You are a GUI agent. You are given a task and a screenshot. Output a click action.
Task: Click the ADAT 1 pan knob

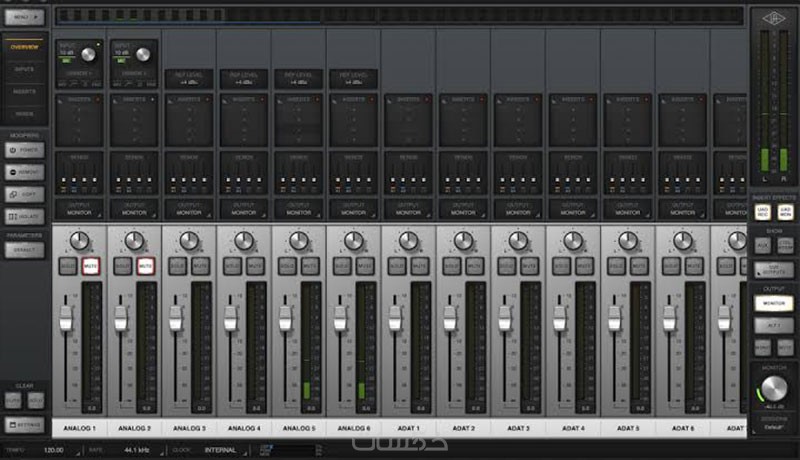(x=408, y=241)
